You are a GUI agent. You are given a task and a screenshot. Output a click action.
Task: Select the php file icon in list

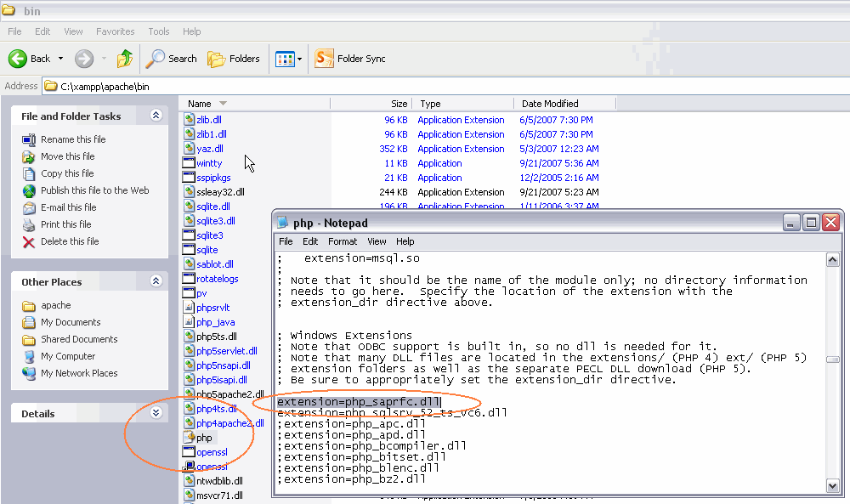point(189,438)
